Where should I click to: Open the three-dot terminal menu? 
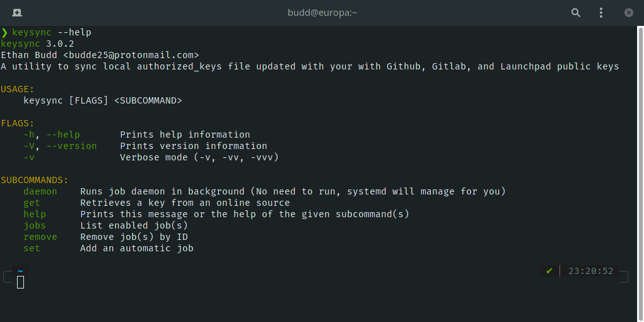click(602, 13)
